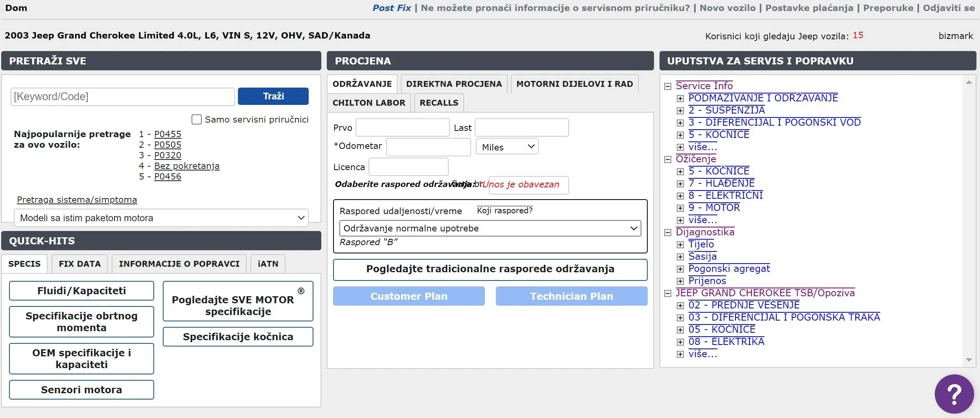Click the Koji raspored? help link
The image size is (980, 418).
505,211
